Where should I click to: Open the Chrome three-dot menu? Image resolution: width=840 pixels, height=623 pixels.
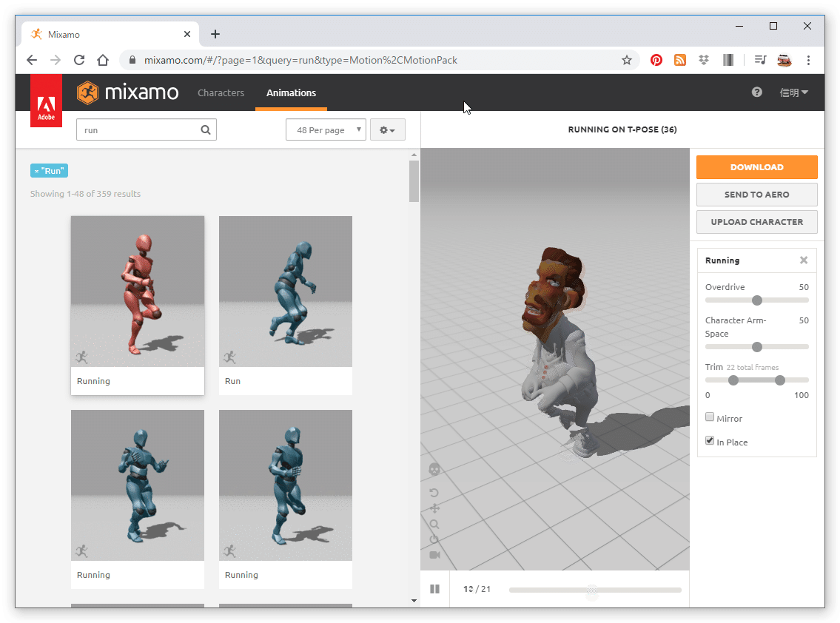[808, 60]
